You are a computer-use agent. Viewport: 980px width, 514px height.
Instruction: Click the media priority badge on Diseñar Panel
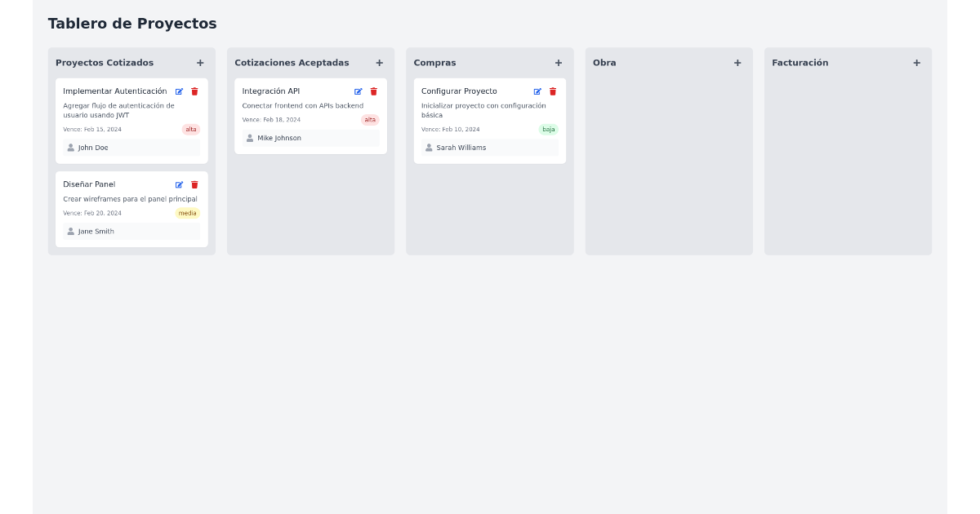click(x=188, y=213)
